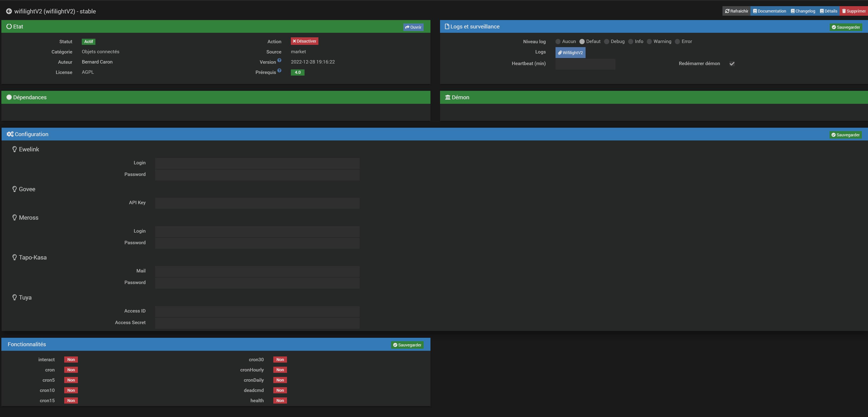Open the Documentation page
The height and width of the screenshot is (417, 868).
tap(769, 11)
